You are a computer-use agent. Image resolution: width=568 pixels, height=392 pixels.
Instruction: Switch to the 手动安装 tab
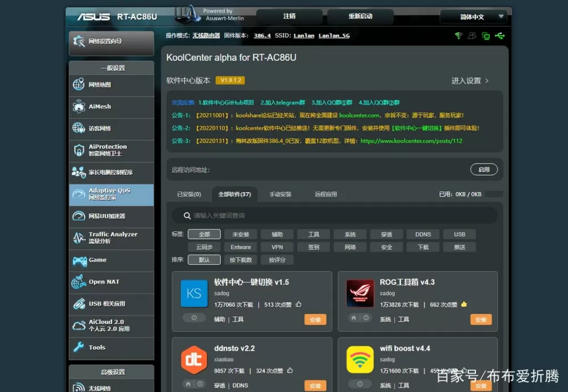coord(281,194)
